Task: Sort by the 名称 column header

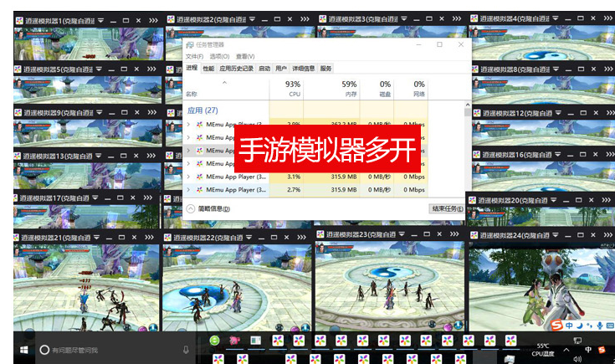Action: (226, 89)
